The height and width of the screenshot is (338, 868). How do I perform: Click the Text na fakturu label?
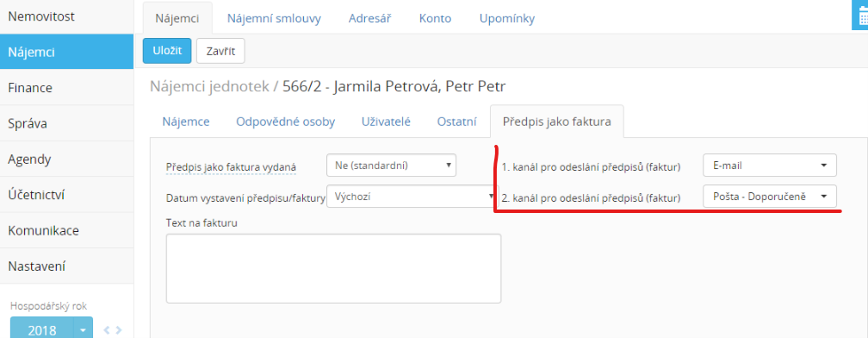(x=201, y=222)
